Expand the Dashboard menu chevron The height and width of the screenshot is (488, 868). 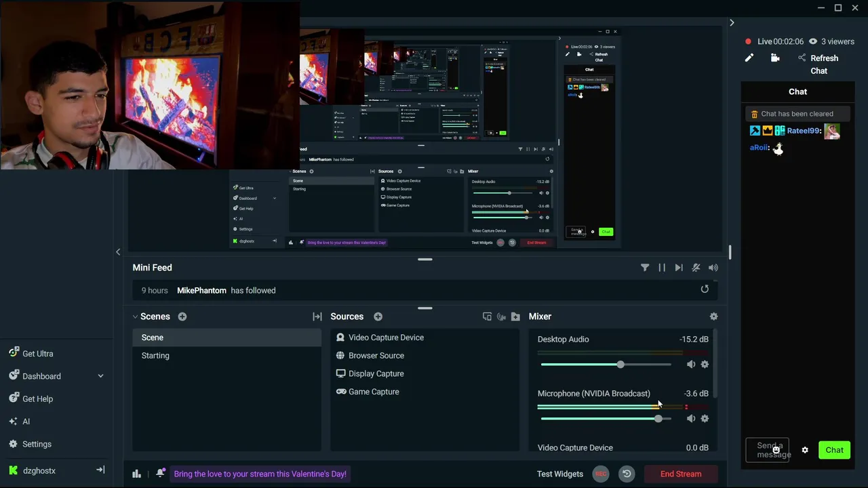point(100,376)
